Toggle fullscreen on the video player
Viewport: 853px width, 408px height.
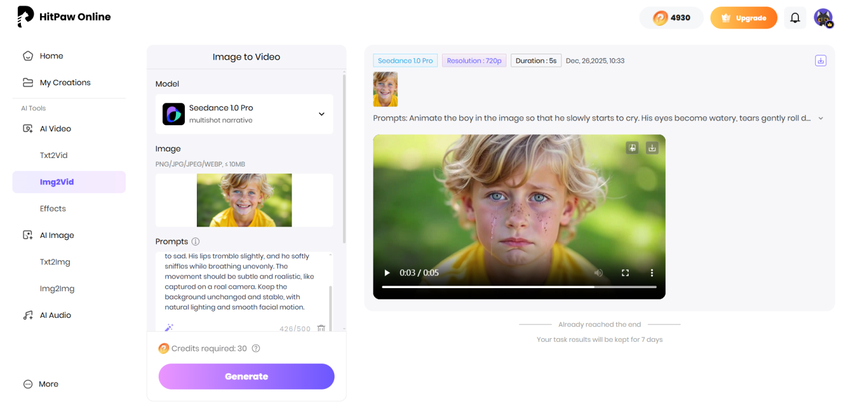pos(625,273)
